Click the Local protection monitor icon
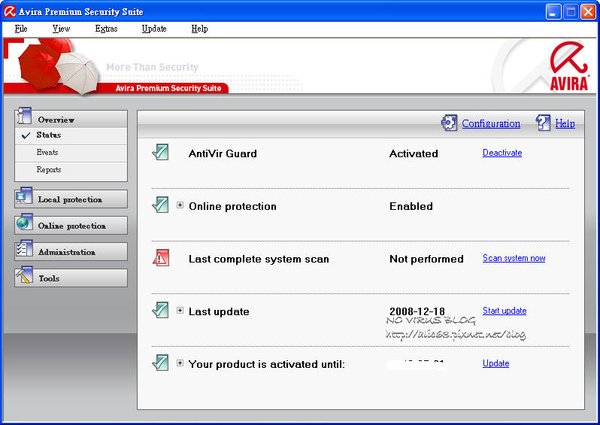 tap(24, 197)
